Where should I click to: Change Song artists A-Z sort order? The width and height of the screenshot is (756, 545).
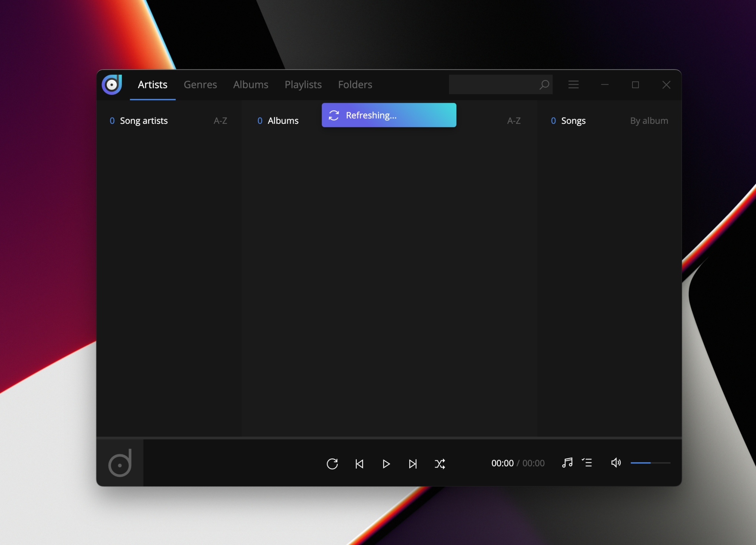pos(220,121)
